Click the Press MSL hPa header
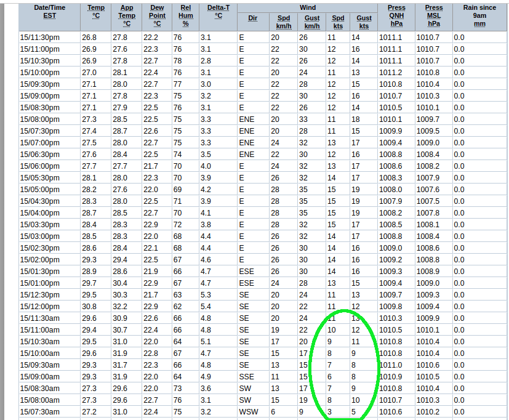 coord(434,15)
